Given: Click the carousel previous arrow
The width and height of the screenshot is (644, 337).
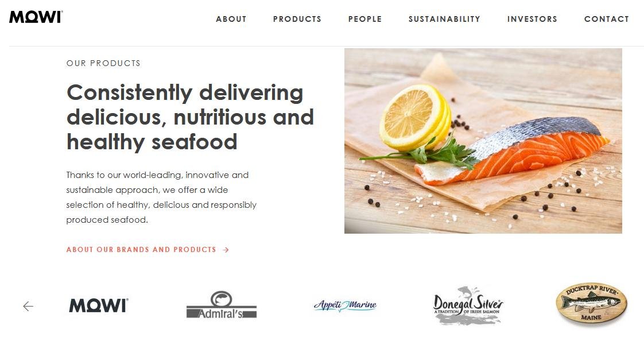Looking at the screenshot, I should (28, 306).
